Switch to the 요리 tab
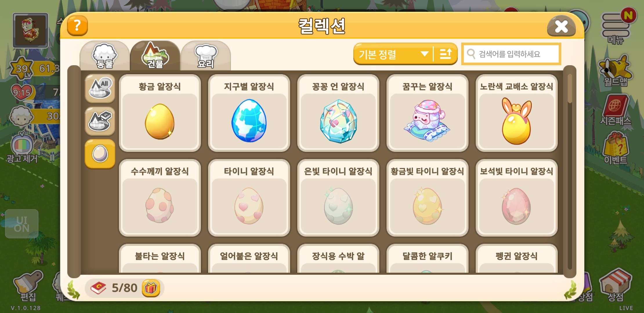The height and width of the screenshot is (313, 644). point(206,56)
